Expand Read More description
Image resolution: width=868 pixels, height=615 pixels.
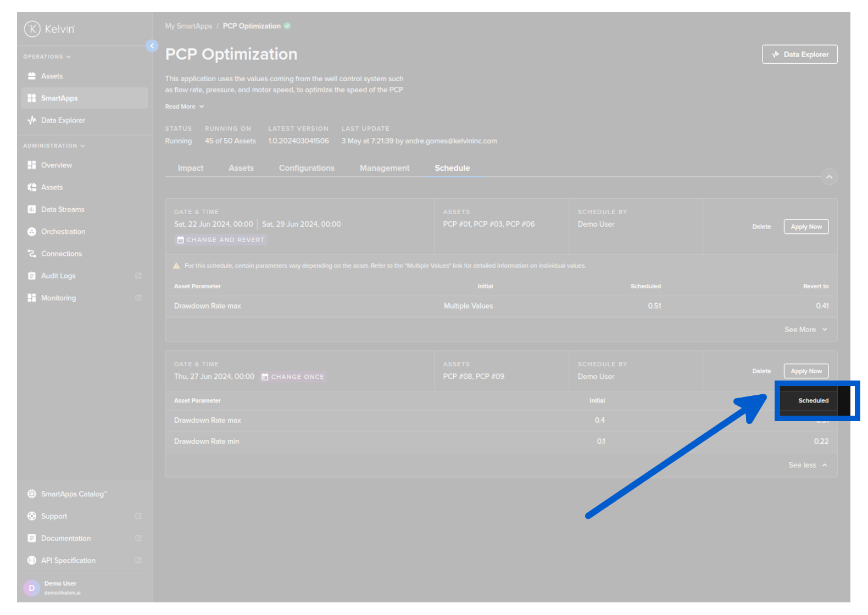[x=185, y=107]
